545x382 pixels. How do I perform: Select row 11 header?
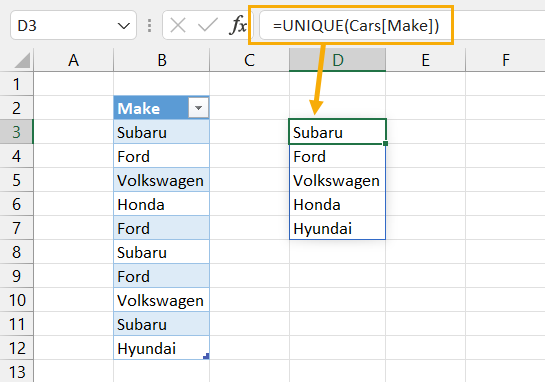(x=16, y=324)
